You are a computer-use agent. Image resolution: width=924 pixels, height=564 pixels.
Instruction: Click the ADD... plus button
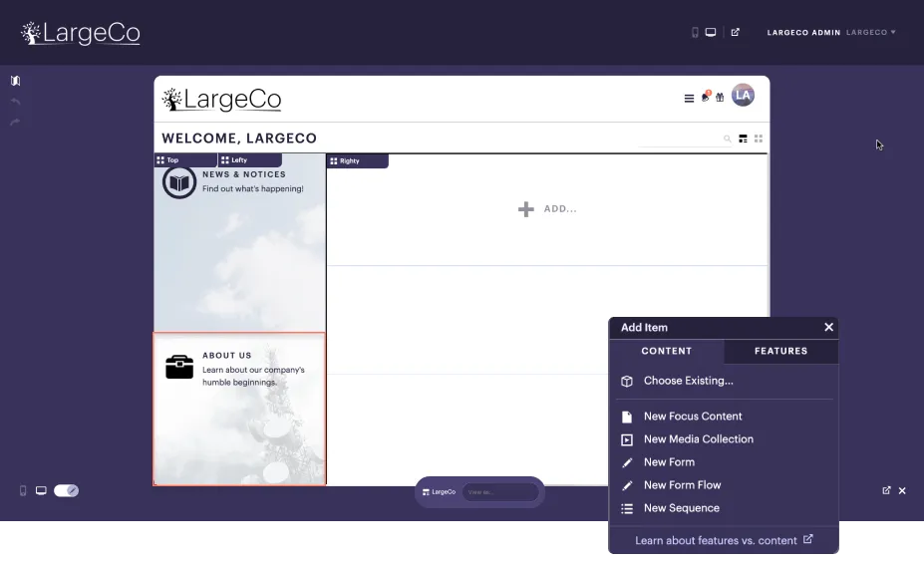pos(547,208)
